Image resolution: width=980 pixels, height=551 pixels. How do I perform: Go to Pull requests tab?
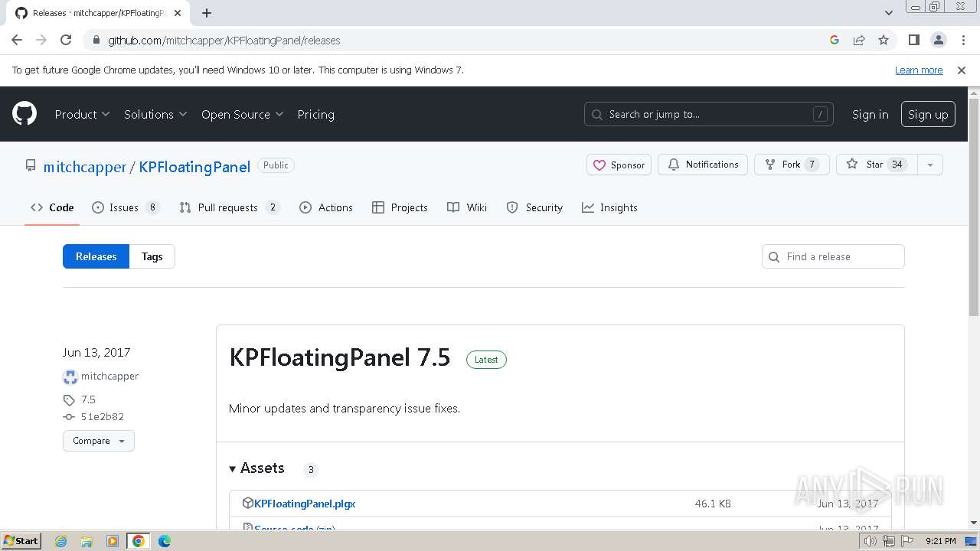pyautogui.click(x=228, y=207)
